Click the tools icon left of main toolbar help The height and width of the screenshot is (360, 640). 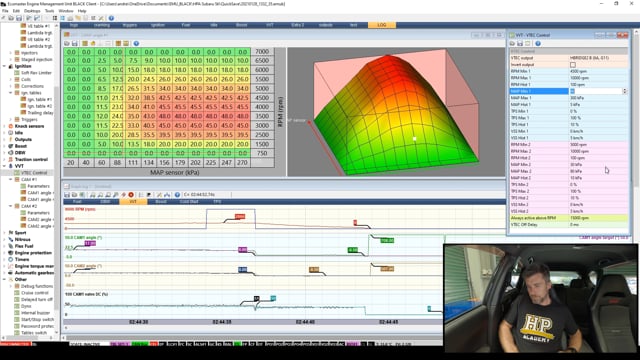tap(101, 18)
